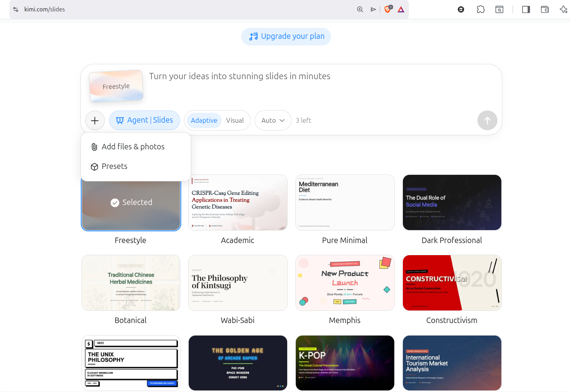Click the browser zoom magnifier icon
570x392 pixels.
point(360,9)
